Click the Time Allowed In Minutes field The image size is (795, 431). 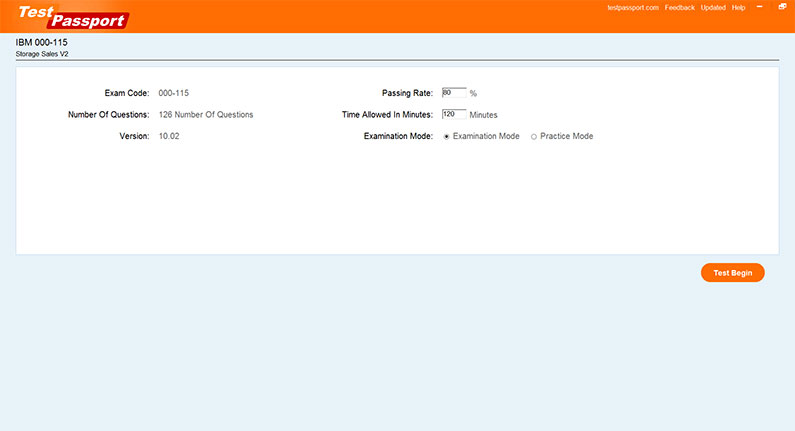point(454,114)
